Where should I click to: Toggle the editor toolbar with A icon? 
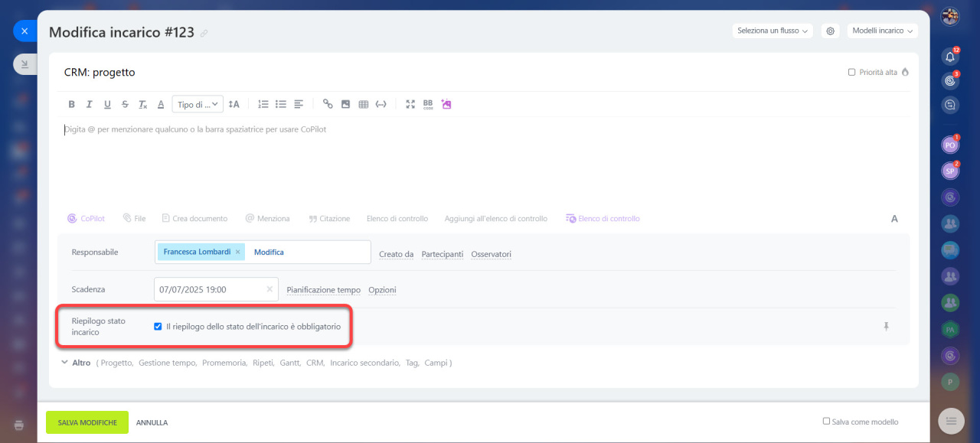894,219
